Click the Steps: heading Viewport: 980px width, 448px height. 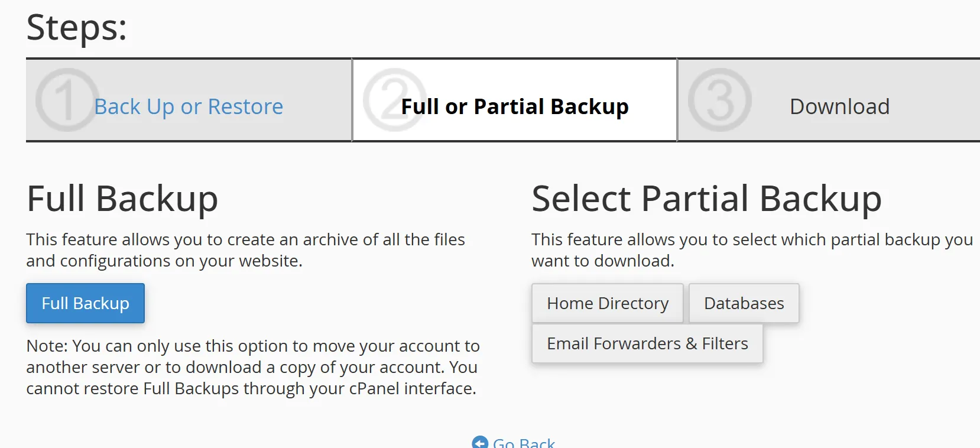(77, 28)
